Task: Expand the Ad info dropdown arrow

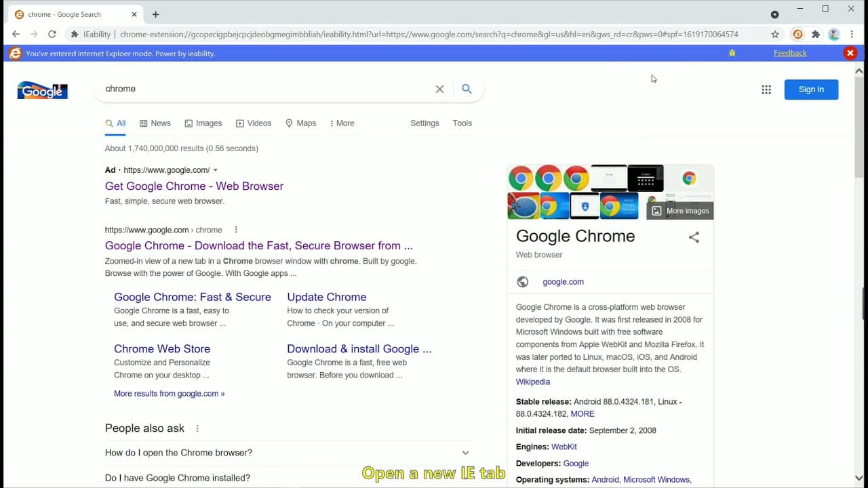Action: click(x=216, y=170)
